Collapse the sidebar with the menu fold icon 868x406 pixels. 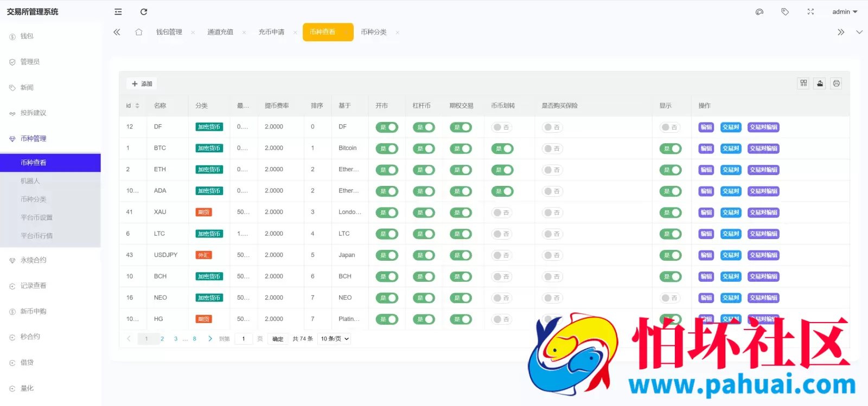[118, 12]
